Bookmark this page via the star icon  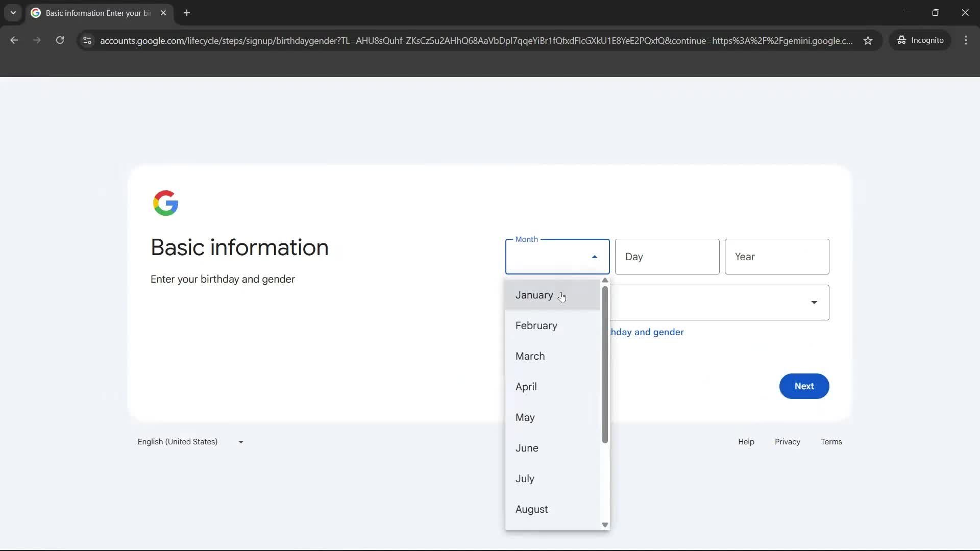click(x=868, y=40)
